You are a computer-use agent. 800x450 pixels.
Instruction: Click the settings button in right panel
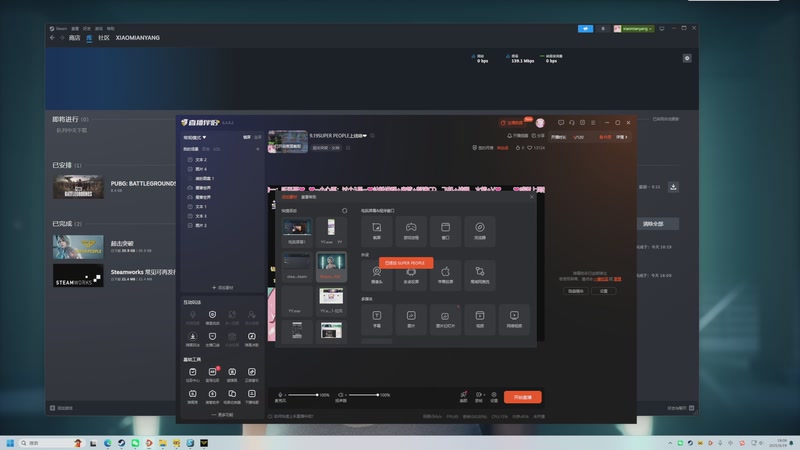pos(604,291)
